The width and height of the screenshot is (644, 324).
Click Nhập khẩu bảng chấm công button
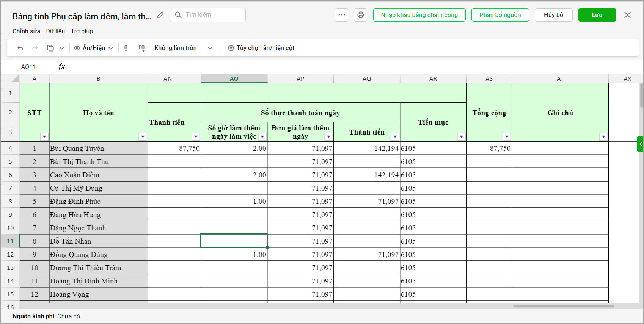point(419,15)
